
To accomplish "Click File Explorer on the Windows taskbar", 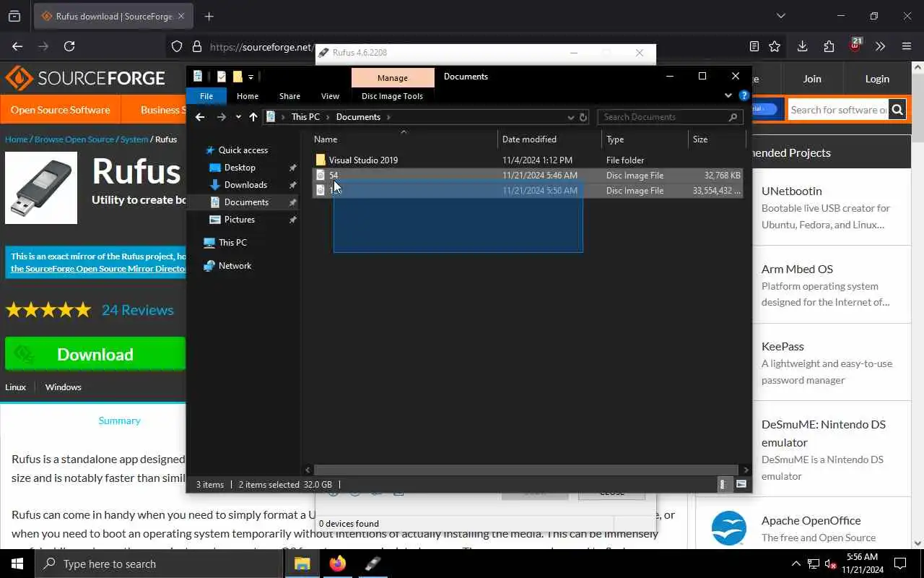I will (x=302, y=564).
